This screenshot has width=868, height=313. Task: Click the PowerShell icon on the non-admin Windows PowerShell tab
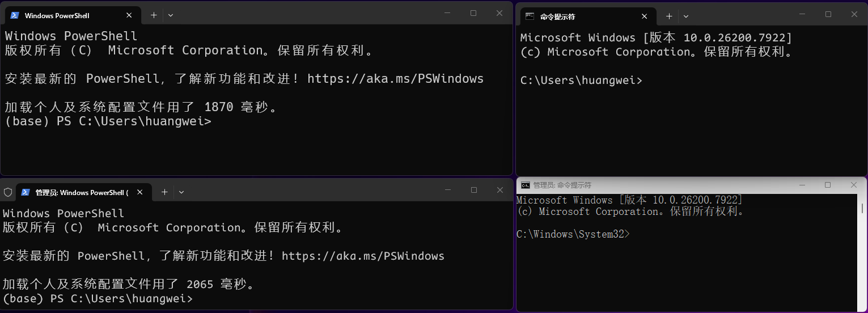15,15
